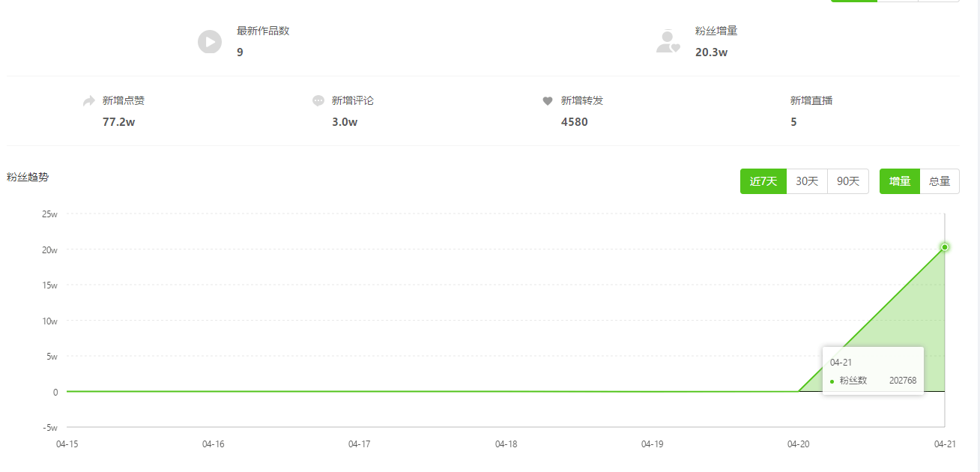Click the 04-21 x-axis date label
Viewport: 980px width, 472px height.
(x=945, y=444)
